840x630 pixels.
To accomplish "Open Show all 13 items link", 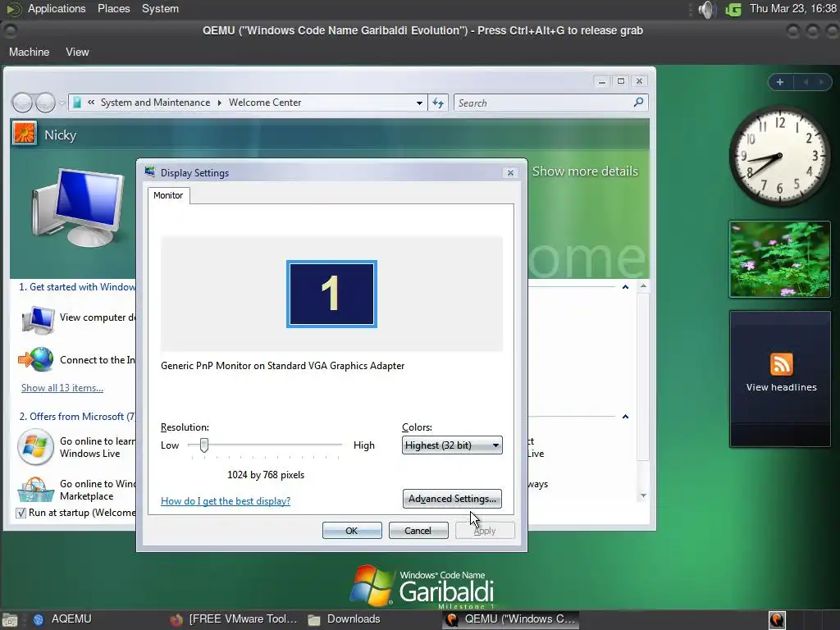I will [62, 388].
